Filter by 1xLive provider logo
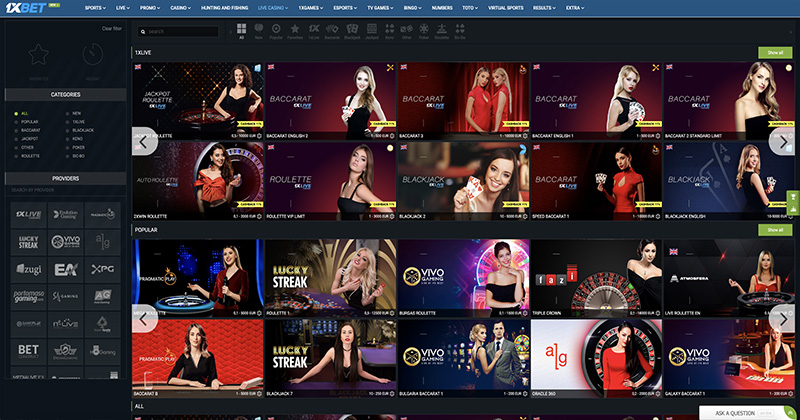The height and width of the screenshot is (420, 800). pos(29,215)
